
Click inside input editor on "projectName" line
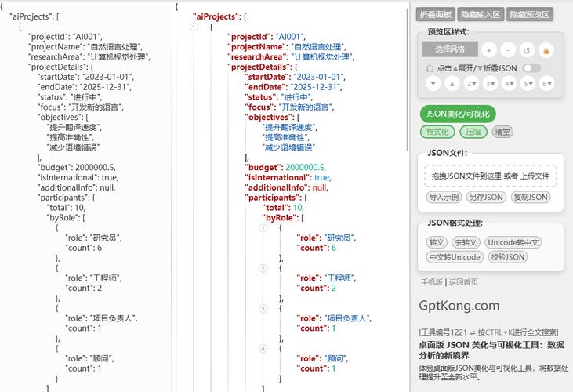click(85, 47)
